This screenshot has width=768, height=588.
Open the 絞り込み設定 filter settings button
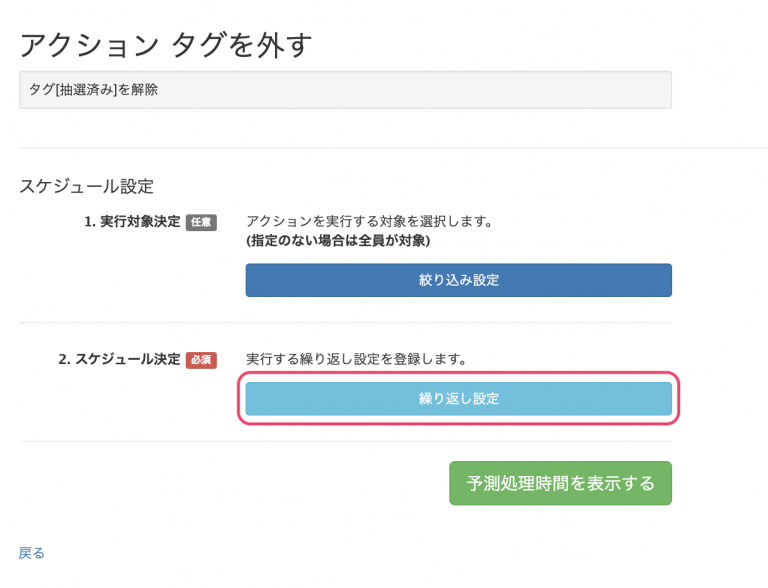(458, 280)
